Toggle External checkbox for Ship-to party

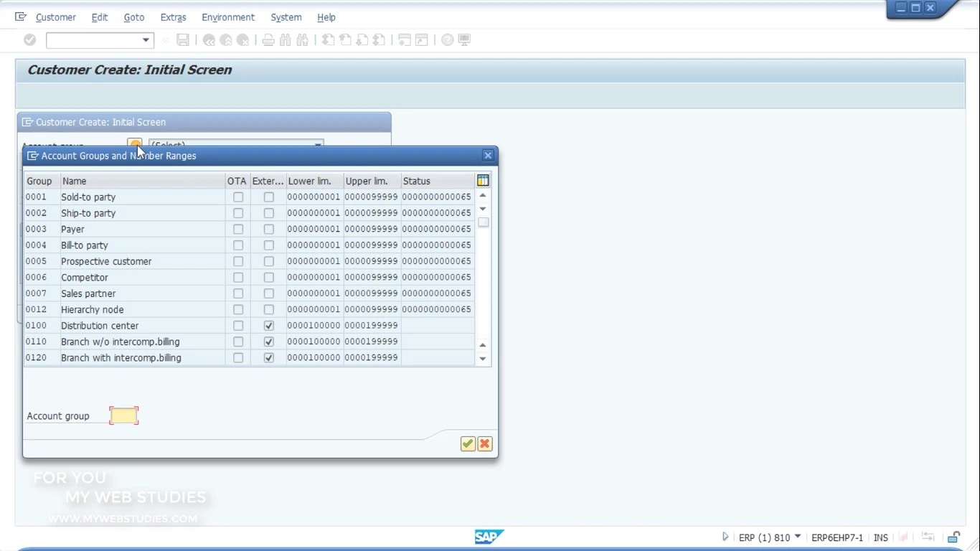269,213
